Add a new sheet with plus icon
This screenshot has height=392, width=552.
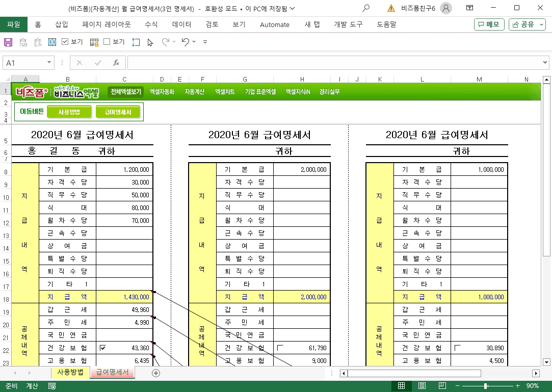click(156, 373)
